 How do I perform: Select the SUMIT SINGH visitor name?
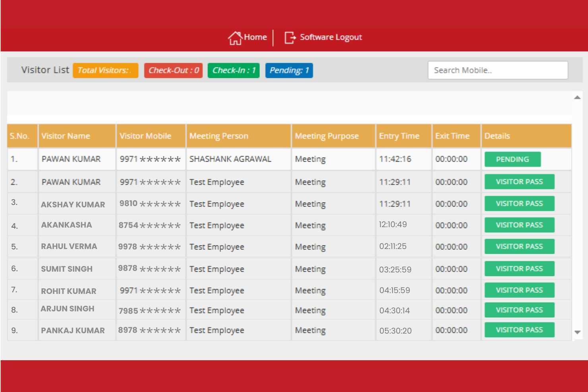pyautogui.click(x=67, y=269)
